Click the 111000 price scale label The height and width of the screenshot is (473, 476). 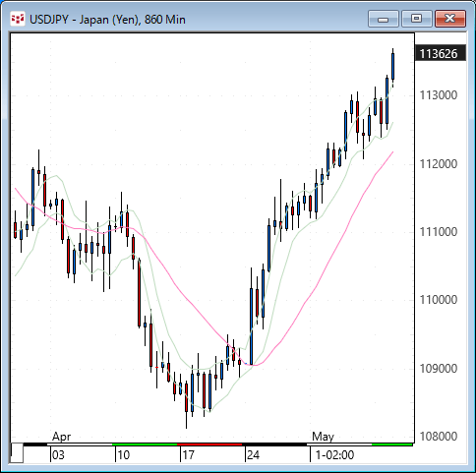(439, 232)
